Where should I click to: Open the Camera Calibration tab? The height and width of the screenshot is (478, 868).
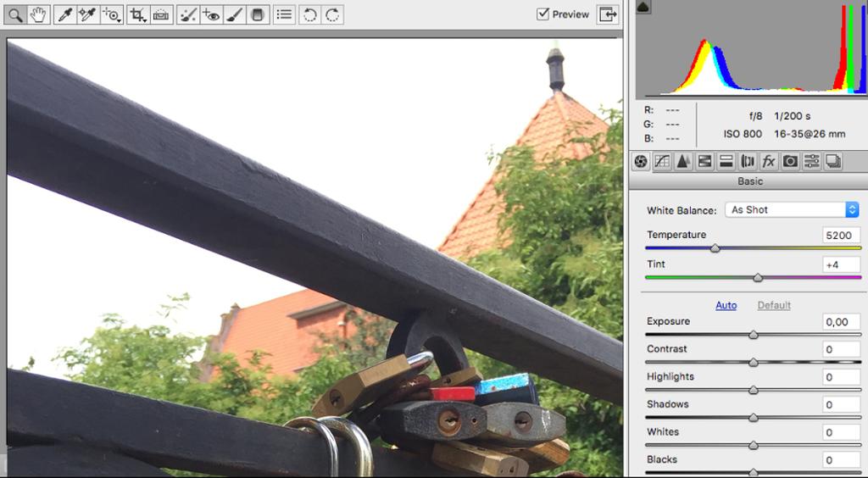coord(790,161)
